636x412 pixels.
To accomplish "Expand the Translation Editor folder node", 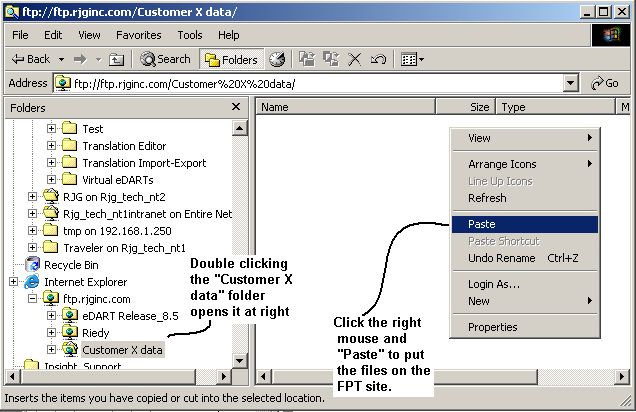I will pyautogui.click(x=51, y=145).
